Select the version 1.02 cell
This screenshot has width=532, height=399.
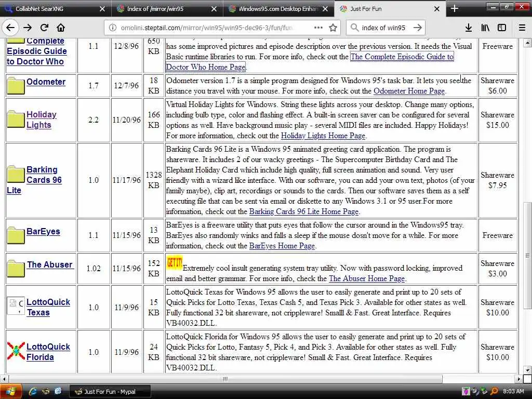point(94,269)
